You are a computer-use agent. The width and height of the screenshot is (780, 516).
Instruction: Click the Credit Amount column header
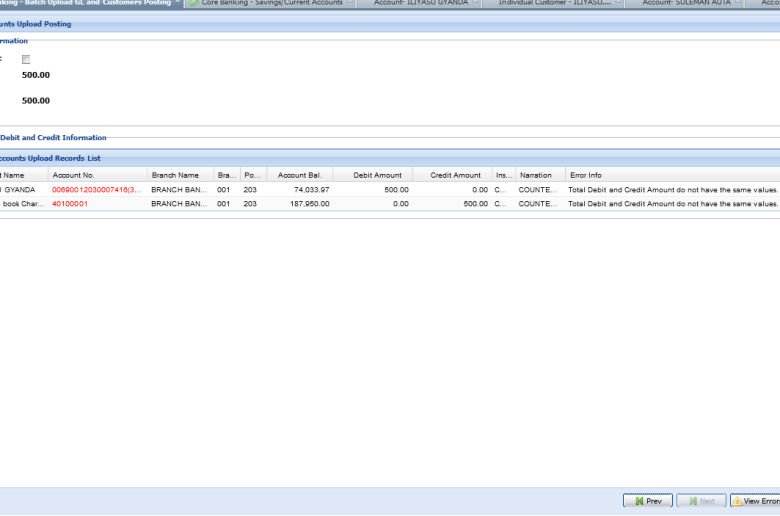455,175
